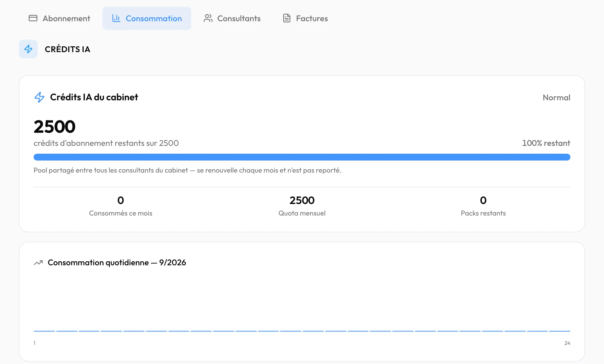
Task: Click the large 2500 credits figure
Action: (55, 127)
